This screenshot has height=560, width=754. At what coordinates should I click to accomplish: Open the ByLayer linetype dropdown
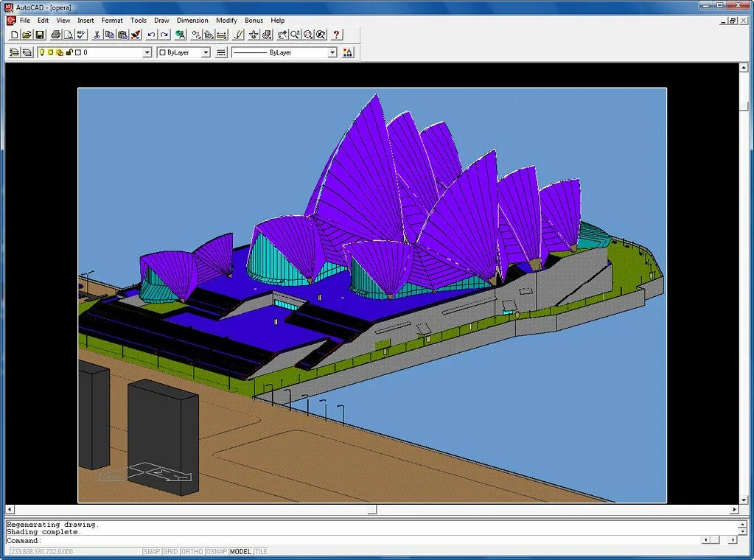coord(332,52)
